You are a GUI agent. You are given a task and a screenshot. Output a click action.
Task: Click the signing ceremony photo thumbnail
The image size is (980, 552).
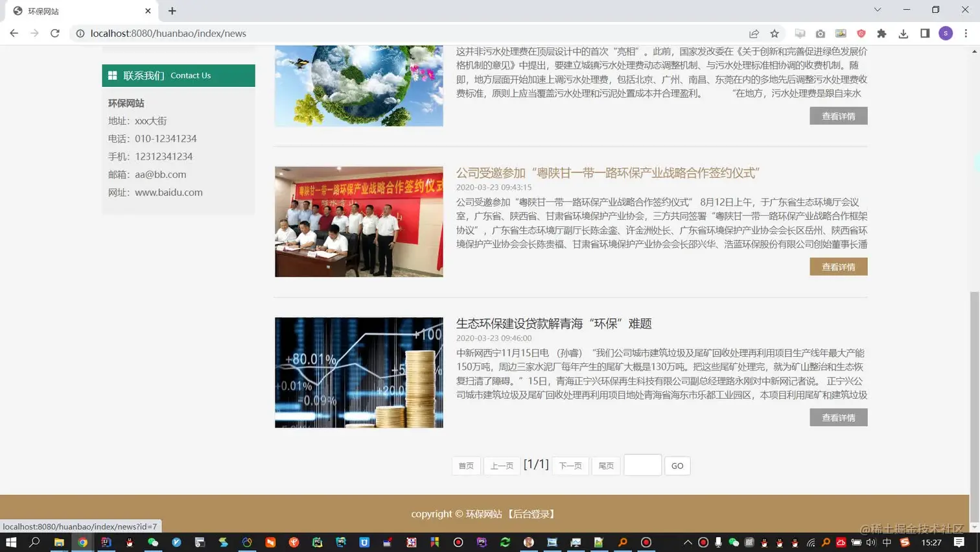pyautogui.click(x=358, y=222)
